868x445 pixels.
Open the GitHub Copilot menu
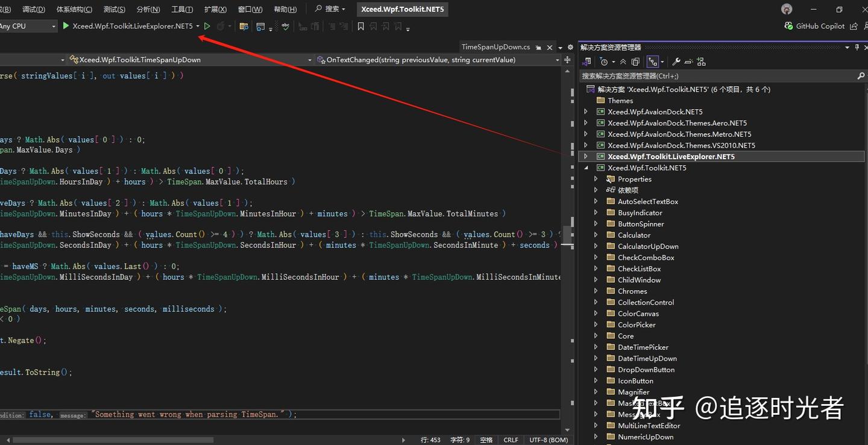[814, 26]
